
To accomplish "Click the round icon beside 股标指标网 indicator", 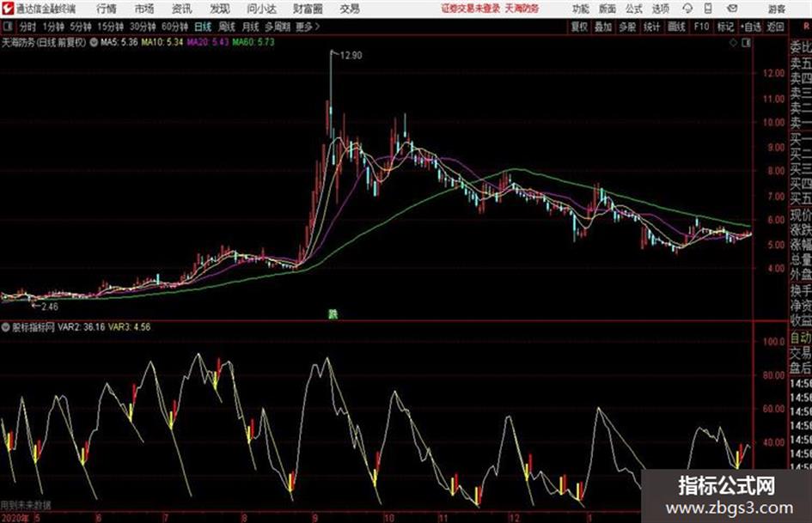I will coord(6,327).
